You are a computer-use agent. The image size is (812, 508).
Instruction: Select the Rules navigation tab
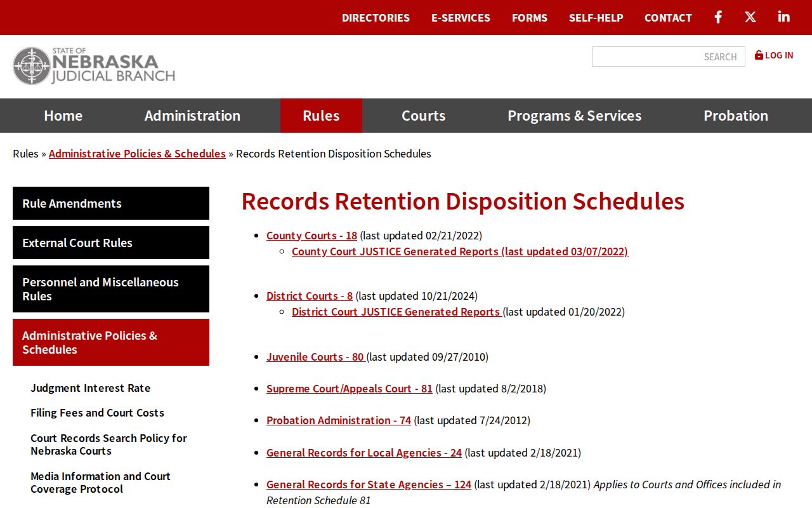coord(321,116)
